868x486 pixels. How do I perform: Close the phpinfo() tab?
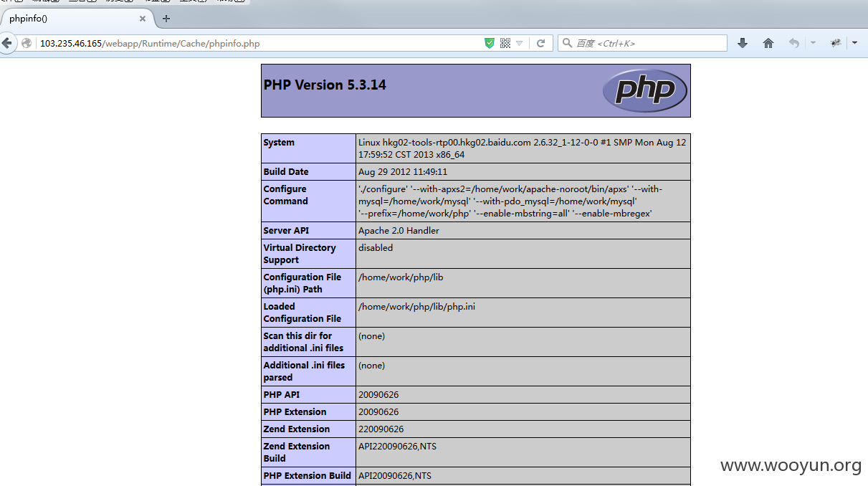point(143,19)
